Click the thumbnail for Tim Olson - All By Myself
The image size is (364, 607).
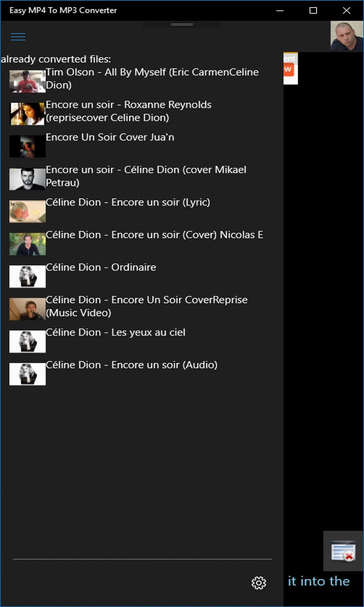point(27,81)
